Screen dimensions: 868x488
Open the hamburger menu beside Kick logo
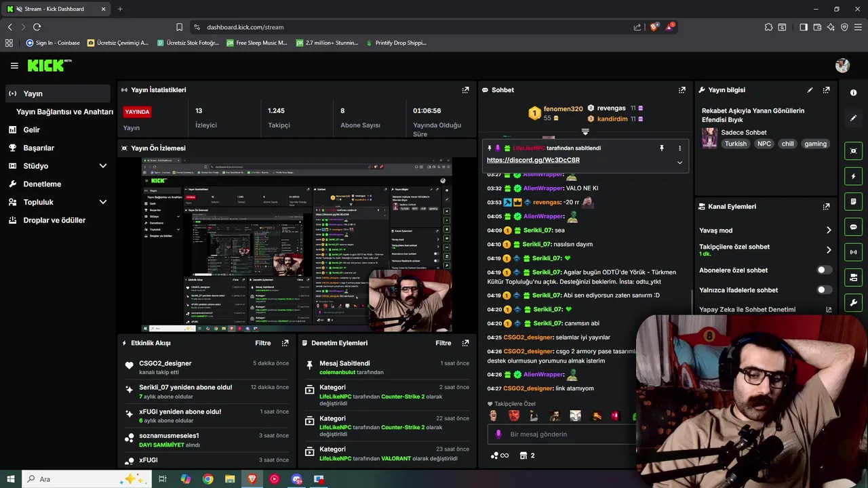click(x=14, y=66)
